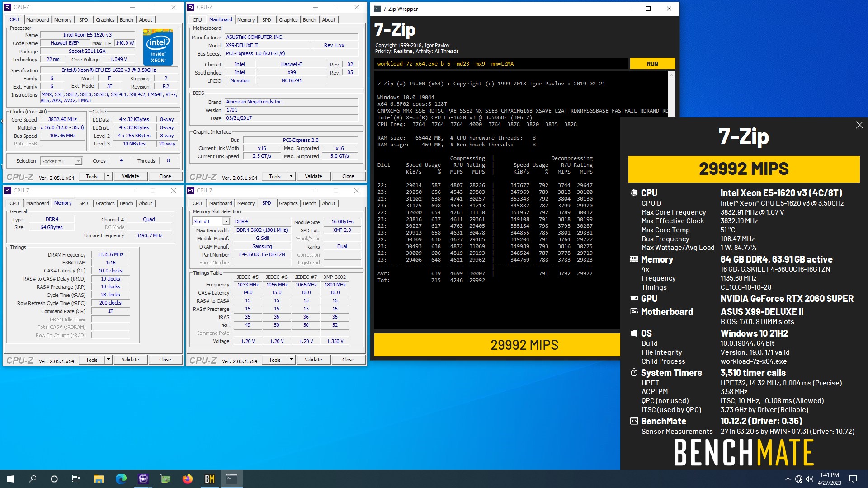
Task: Show hidden tray icons chevron
Action: click(788, 479)
